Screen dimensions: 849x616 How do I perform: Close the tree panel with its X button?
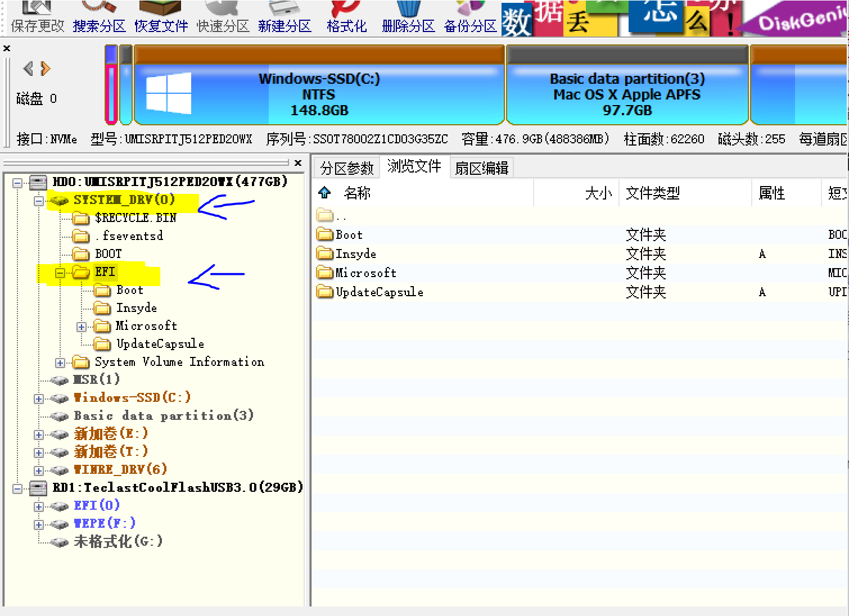(298, 163)
